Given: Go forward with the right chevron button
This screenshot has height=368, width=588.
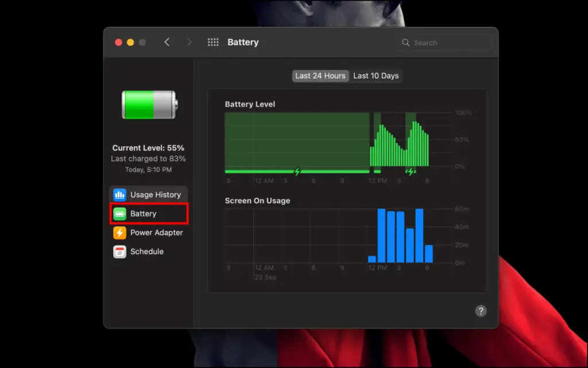Looking at the screenshot, I should (189, 42).
